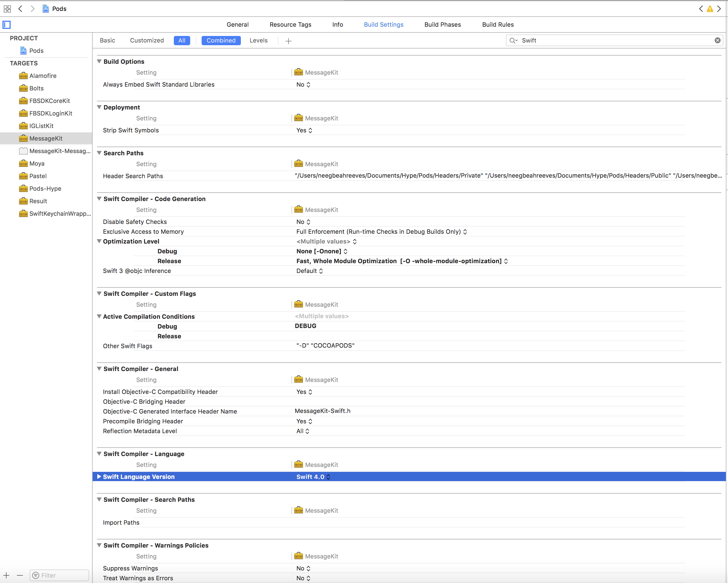Collapse the Search Paths section
The image size is (728, 583).
(99, 153)
